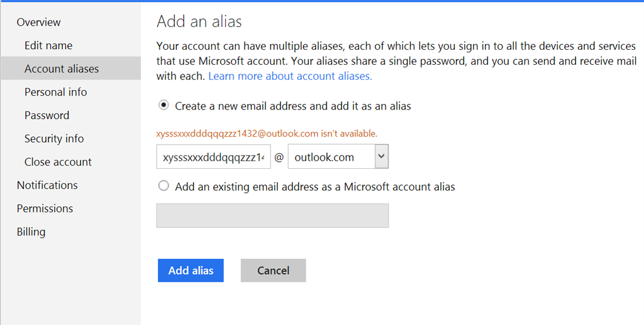This screenshot has height=325, width=644.
Task: Open the Notifications section
Action: [47, 185]
